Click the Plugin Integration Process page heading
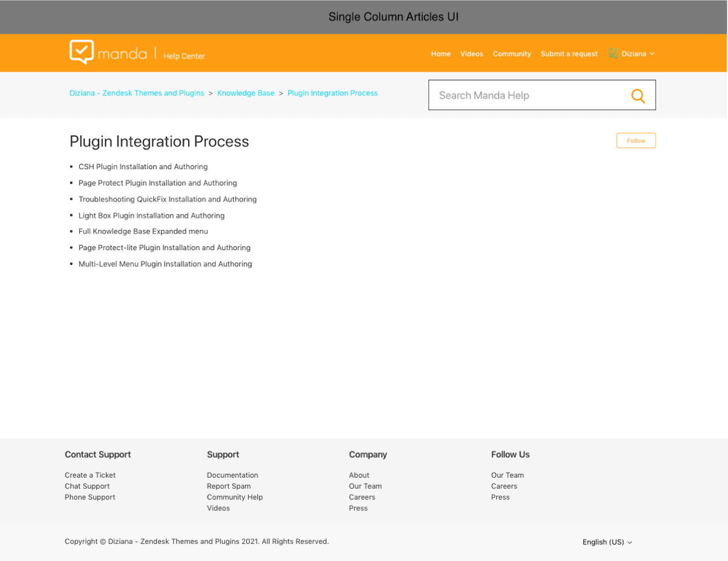Image resolution: width=728 pixels, height=561 pixels. pos(159,142)
